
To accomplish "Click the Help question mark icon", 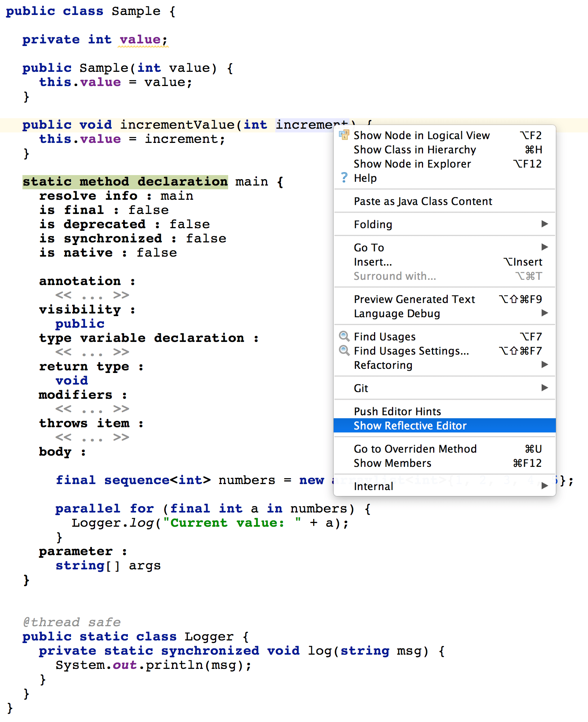I will (x=344, y=178).
